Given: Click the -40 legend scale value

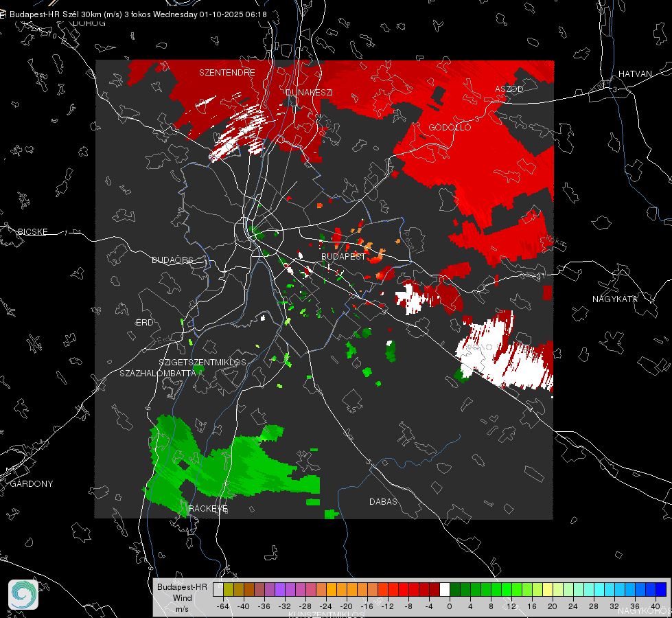Looking at the screenshot, I should (x=244, y=606).
